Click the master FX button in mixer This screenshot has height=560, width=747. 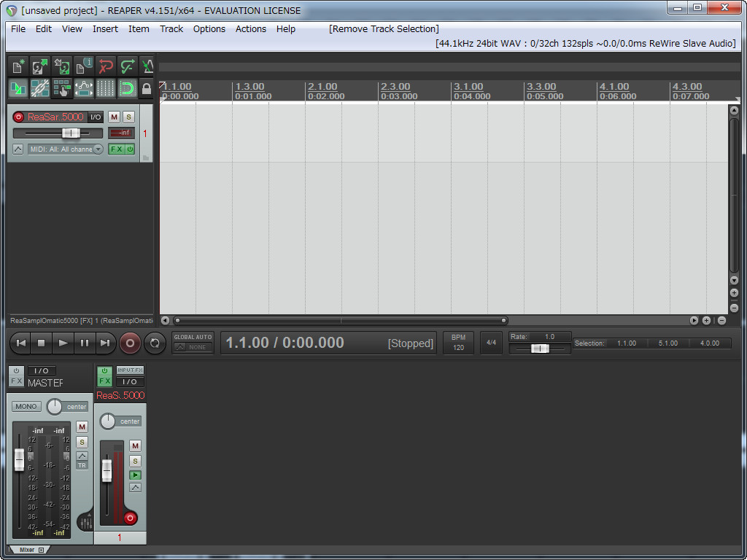click(x=16, y=381)
